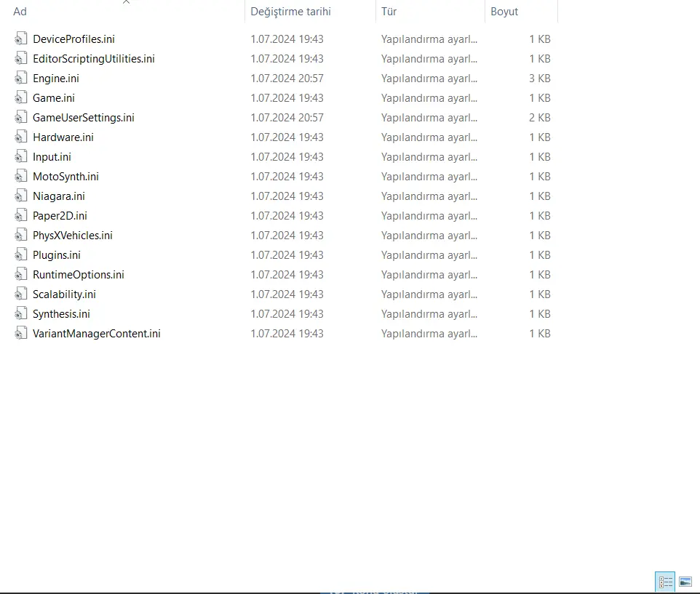700x594 pixels.
Task: Select the Engine.ini file name
Action: coord(56,79)
